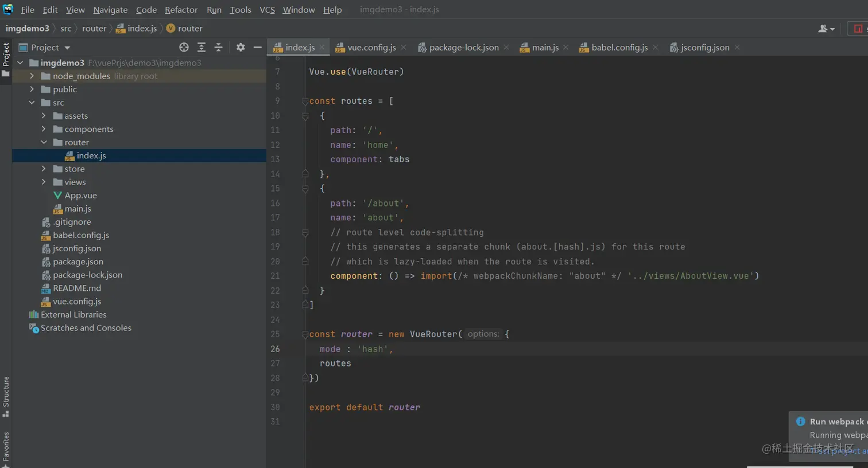Fold the routes array at line 9

click(x=305, y=102)
